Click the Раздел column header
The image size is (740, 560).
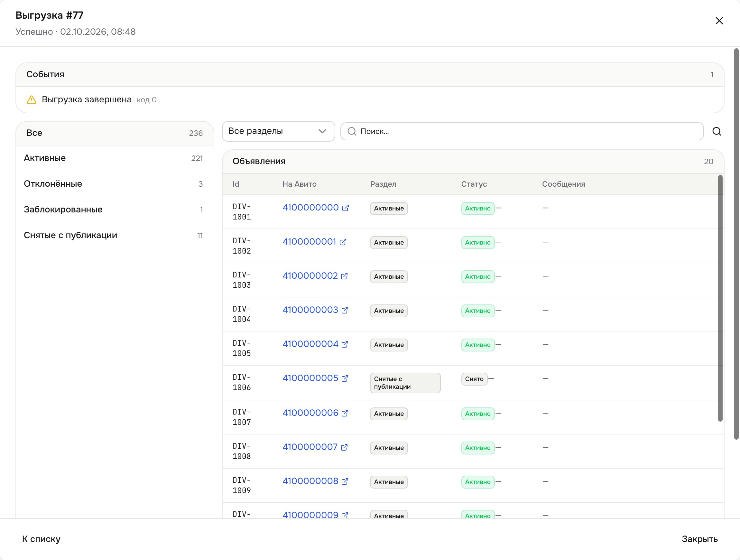point(383,184)
